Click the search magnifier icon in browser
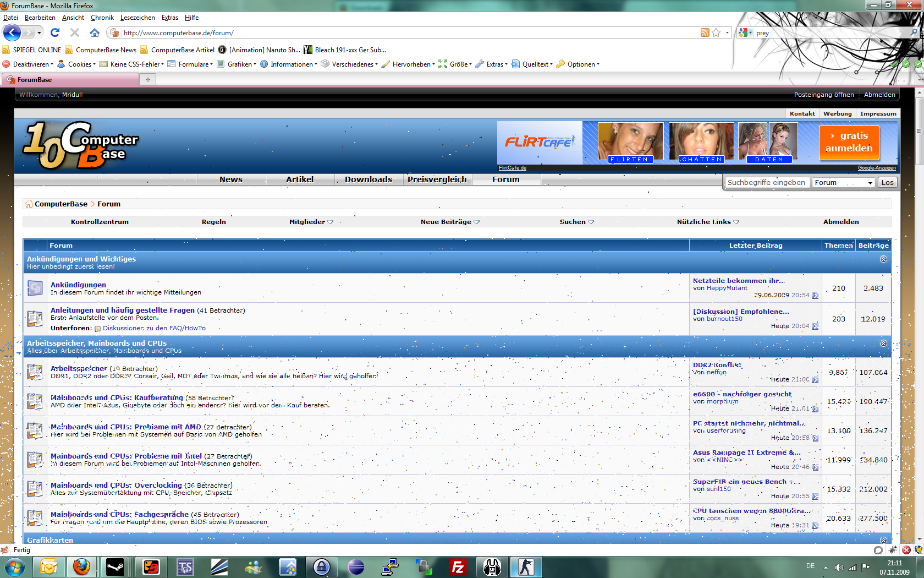Viewport: 924px width, 578px height. 914,32
